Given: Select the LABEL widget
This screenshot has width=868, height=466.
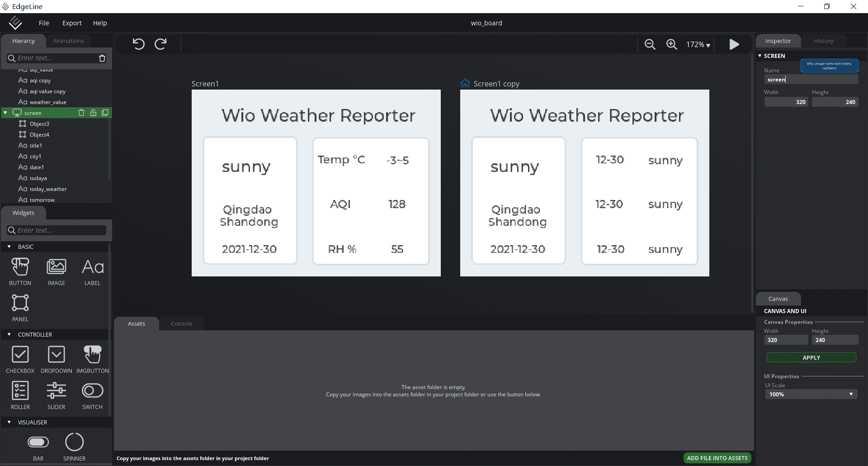Looking at the screenshot, I should [93, 271].
